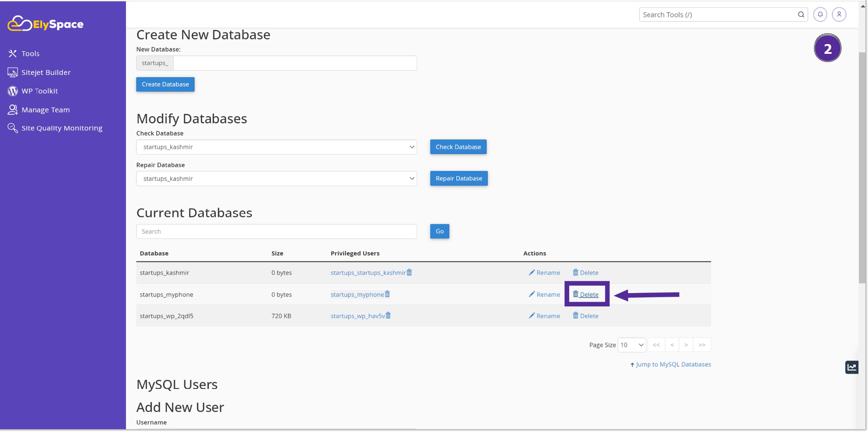
Task: Go to first page with << button
Action: (657, 345)
